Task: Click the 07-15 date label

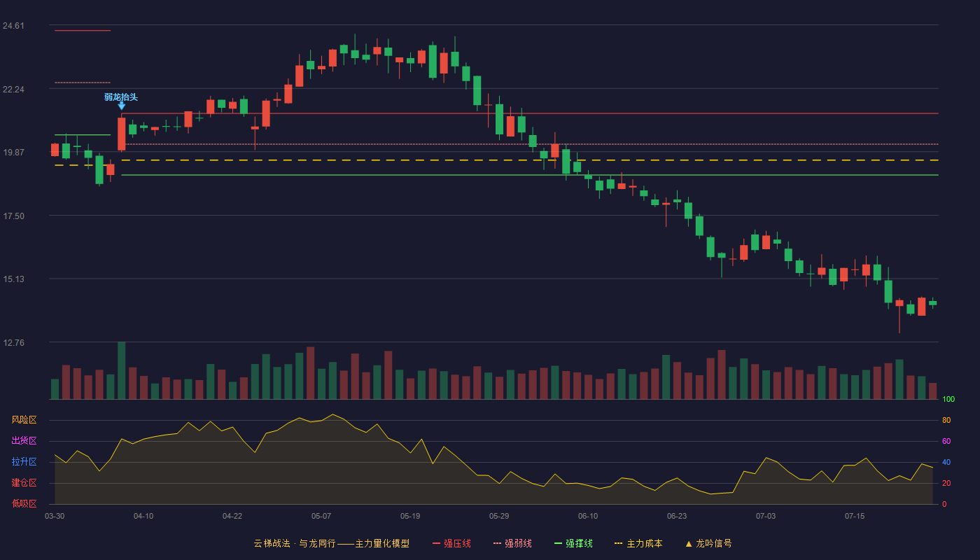Action: 855,516
